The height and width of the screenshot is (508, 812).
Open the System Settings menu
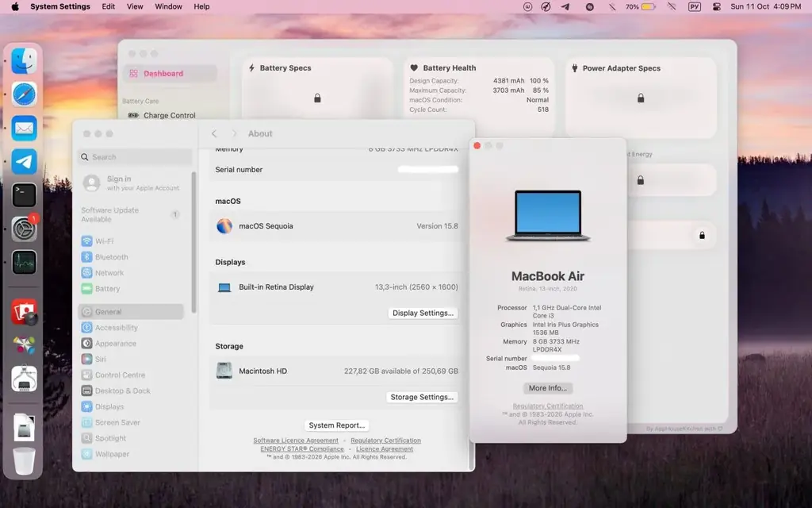coord(60,6)
